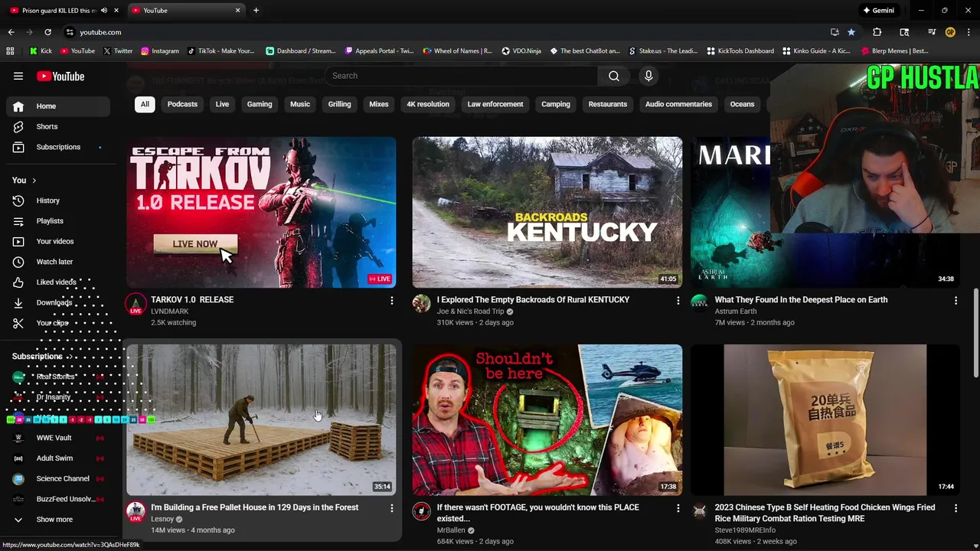
Task: Start voice search with microphone icon
Action: 648,76
